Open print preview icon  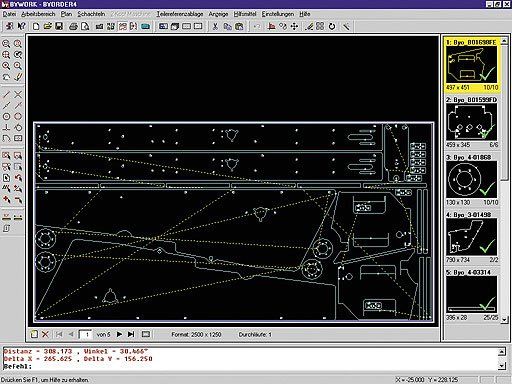point(85,26)
